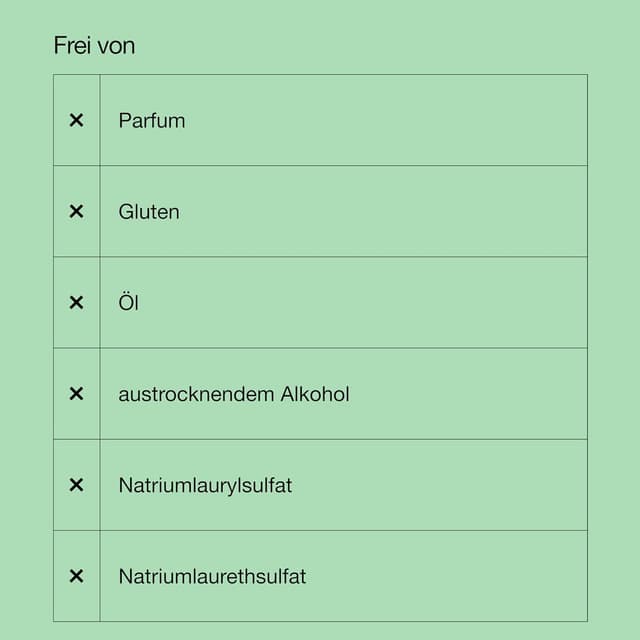
Task: Click the Natriumlaurethsulfat label text
Action: pyautogui.click(x=212, y=576)
